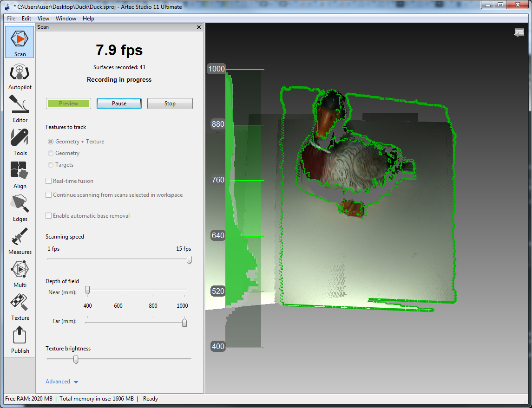Open the Multi capture panel
Viewport: 532px width, 408px height.
(20, 274)
